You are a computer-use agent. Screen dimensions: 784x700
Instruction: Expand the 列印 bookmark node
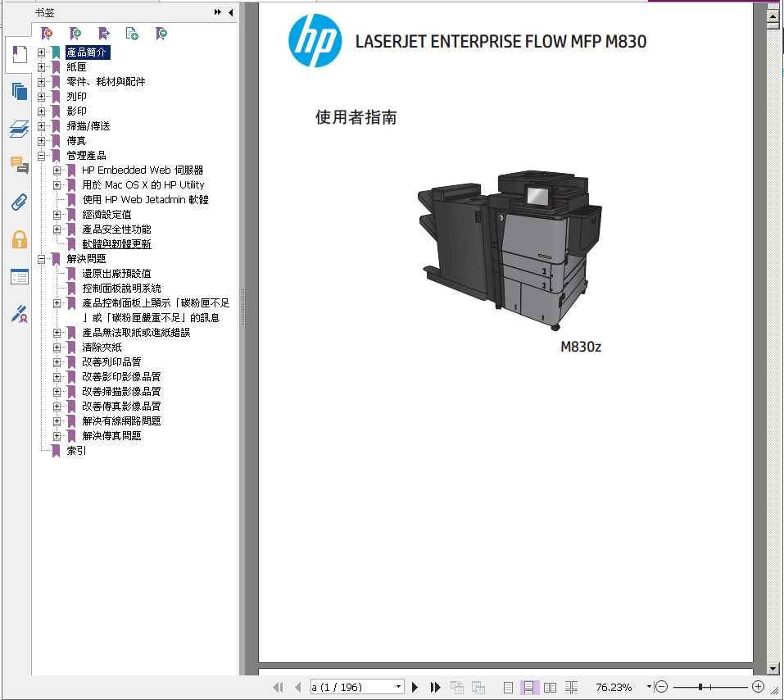[x=42, y=96]
